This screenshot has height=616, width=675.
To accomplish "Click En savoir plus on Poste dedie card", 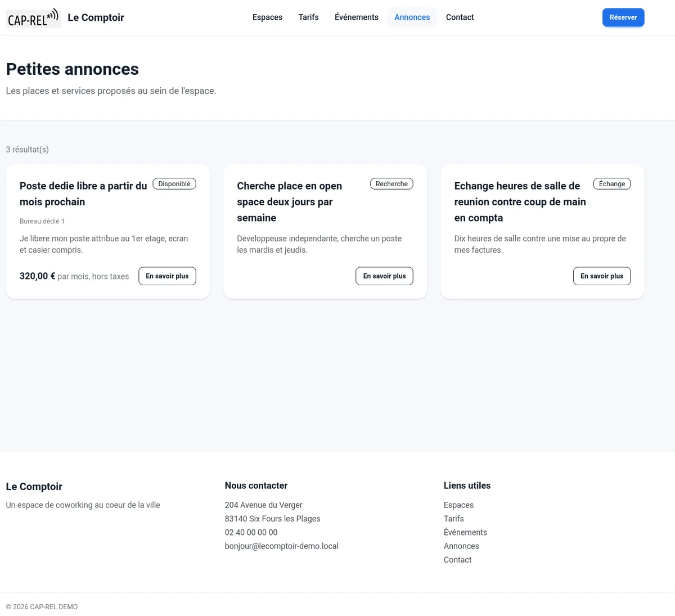I will click(x=167, y=276).
